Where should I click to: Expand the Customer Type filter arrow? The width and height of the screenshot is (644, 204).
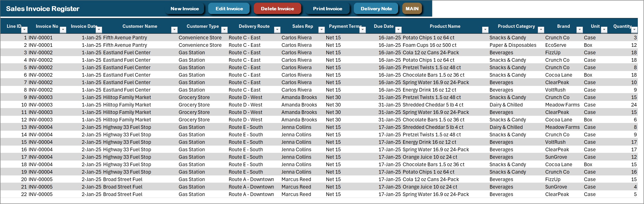point(224,30)
